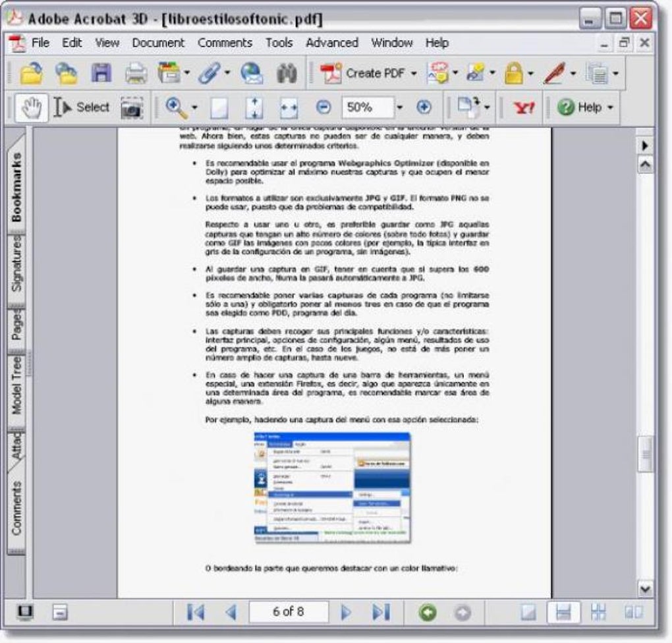Screen dimensions: 672x643
Task: Click the Organizer icon
Action: click(169, 73)
